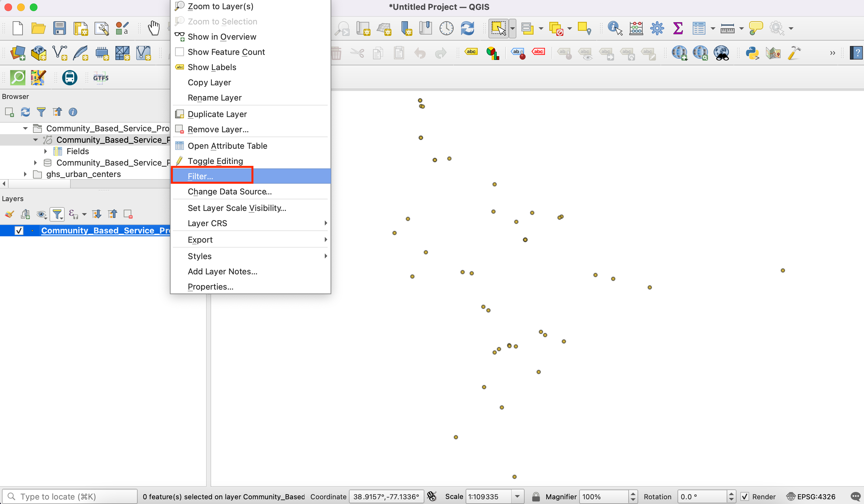Click the Toolbox gear icon
Image resolution: width=864 pixels, height=504 pixels.
[x=657, y=28]
